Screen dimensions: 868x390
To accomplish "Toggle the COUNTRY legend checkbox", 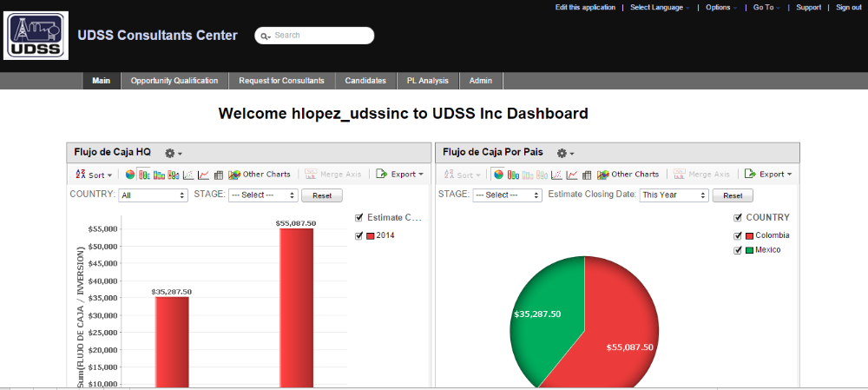I will 737,218.
